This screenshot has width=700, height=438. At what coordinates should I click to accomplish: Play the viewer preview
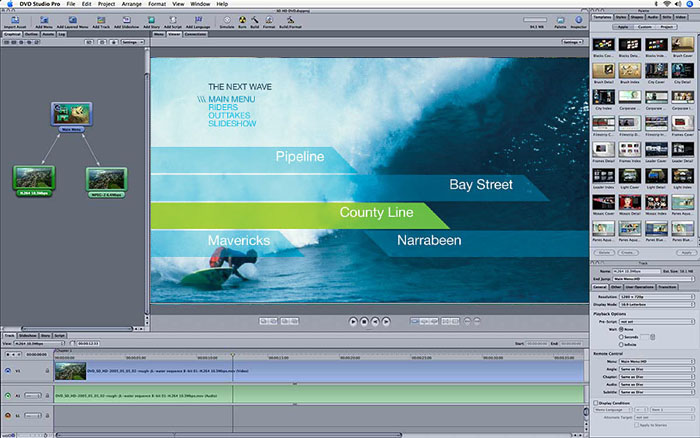pos(353,321)
